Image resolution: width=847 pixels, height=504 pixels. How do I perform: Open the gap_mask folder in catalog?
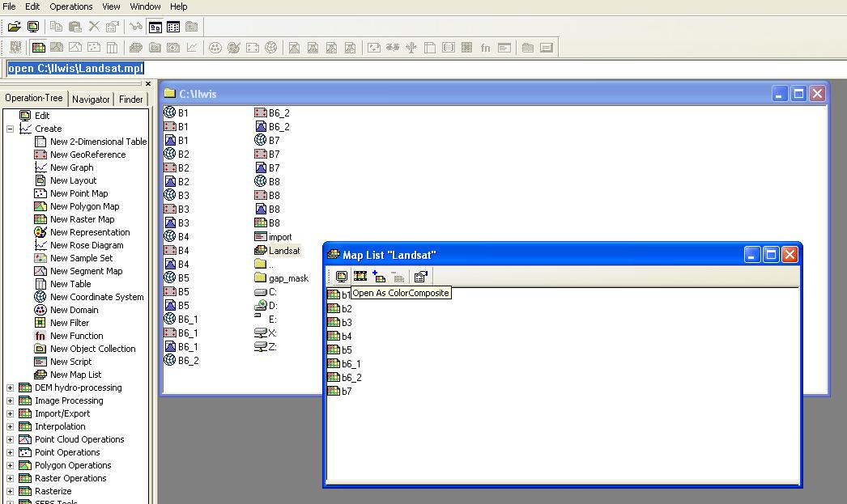coord(287,278)
